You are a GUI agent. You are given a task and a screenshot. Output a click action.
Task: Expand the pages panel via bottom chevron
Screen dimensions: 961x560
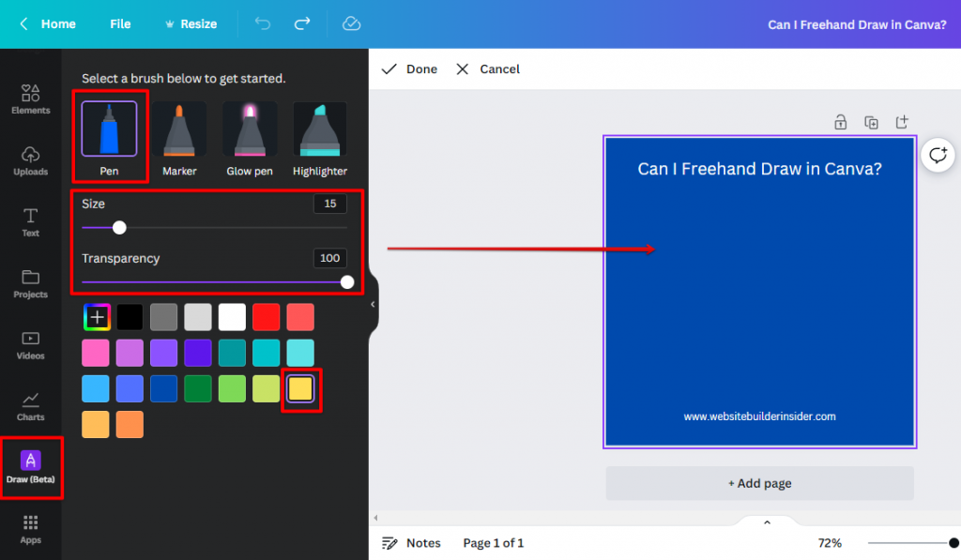coord(767,522)
